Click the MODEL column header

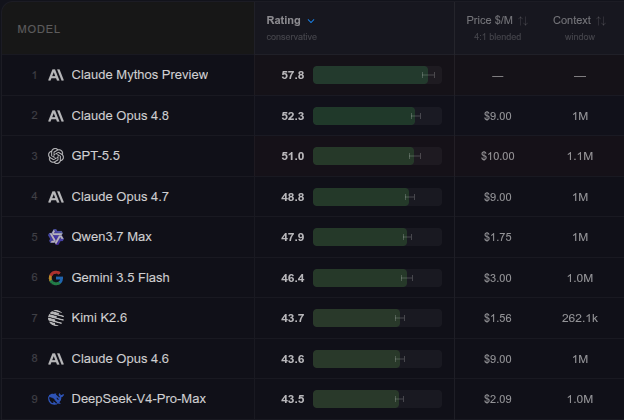(x=39, y=29)
